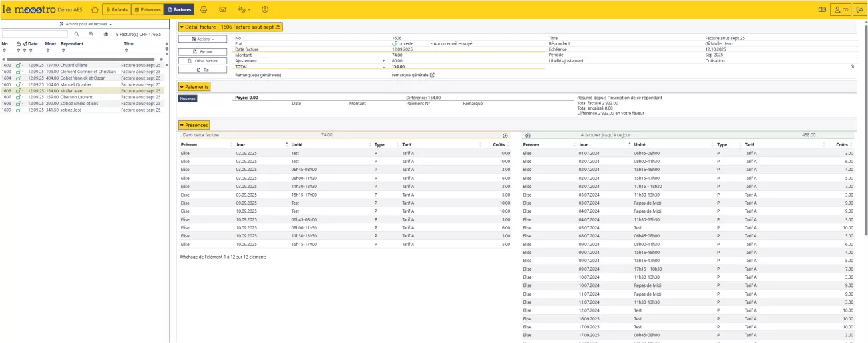Open the help question mark icon
The width and height of the screenshot is (868, 343).
pos(265,9)
